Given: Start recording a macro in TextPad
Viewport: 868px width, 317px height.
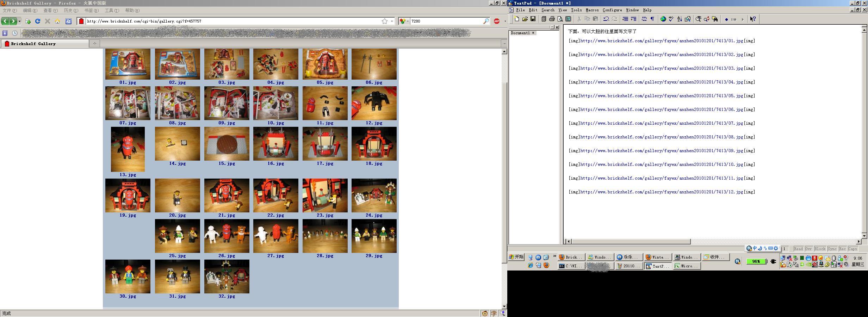Looking at the screenshot, I should [x=726, y=19].
